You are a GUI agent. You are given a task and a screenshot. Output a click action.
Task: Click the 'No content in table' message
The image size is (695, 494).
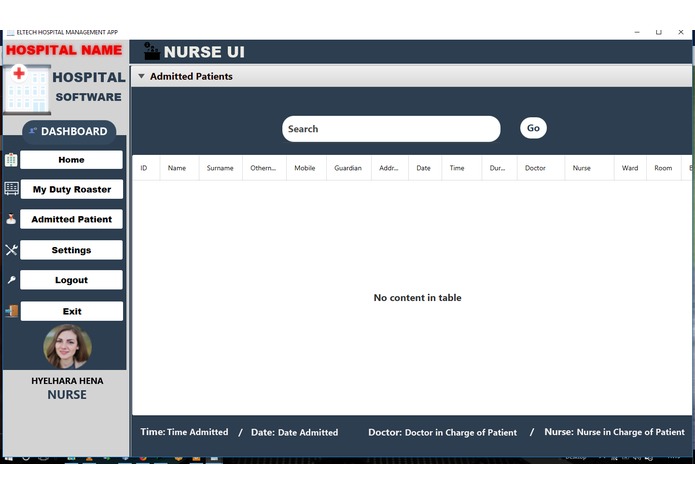click(x=418, y=298)
